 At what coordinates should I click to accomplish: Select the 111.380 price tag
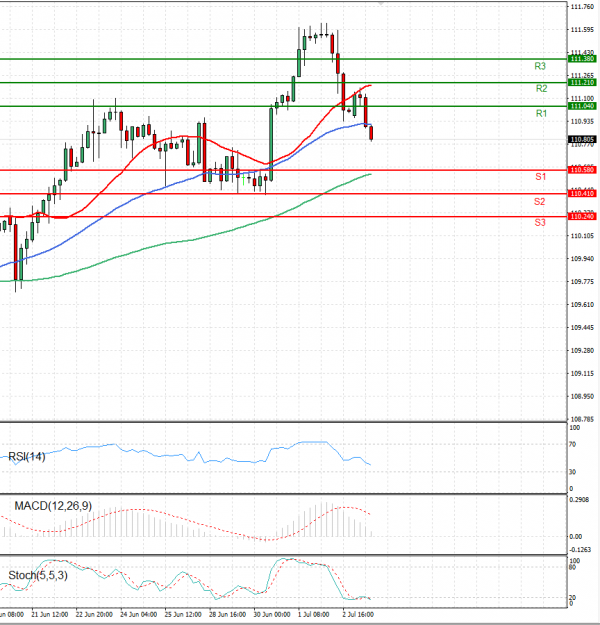point(582,59)
